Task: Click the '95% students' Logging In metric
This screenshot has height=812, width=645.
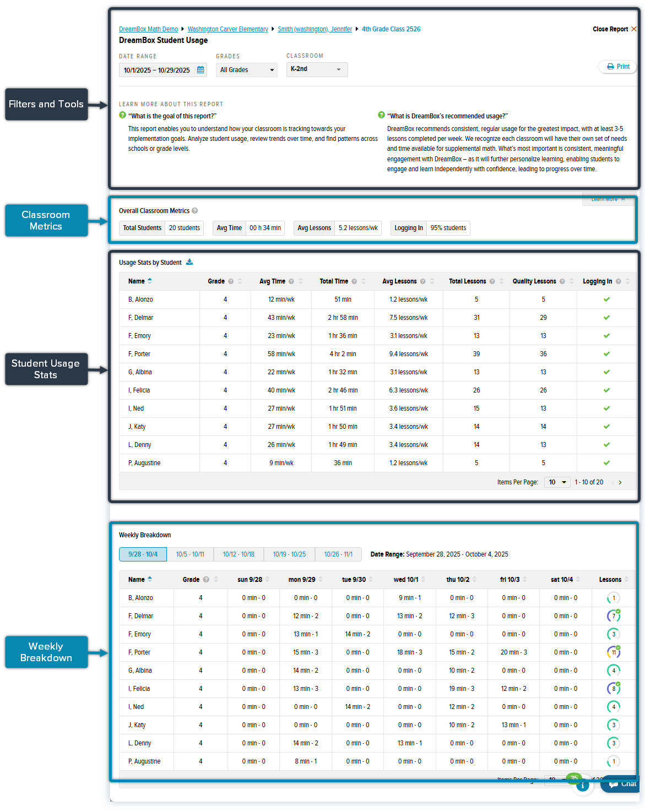Action: (448, 228)
